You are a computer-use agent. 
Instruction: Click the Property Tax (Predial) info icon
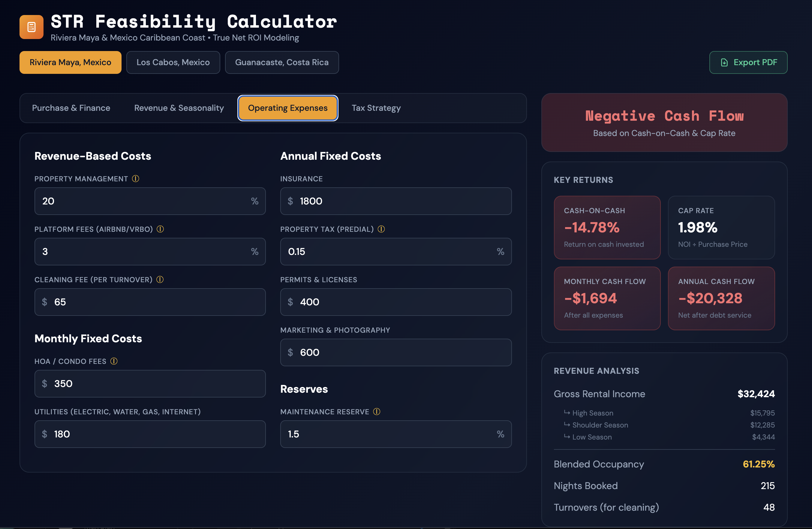[x=381, y=229]
